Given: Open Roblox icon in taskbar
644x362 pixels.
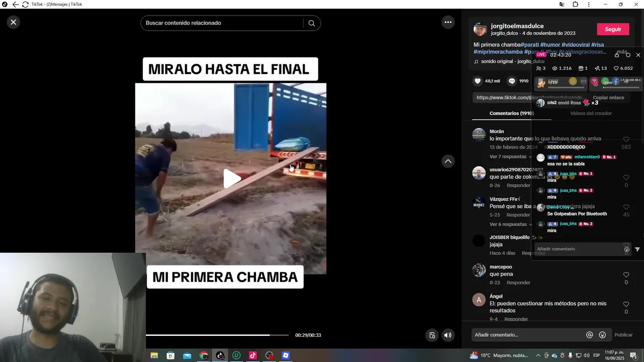Looking at the screenshot, I should (286, 355).
